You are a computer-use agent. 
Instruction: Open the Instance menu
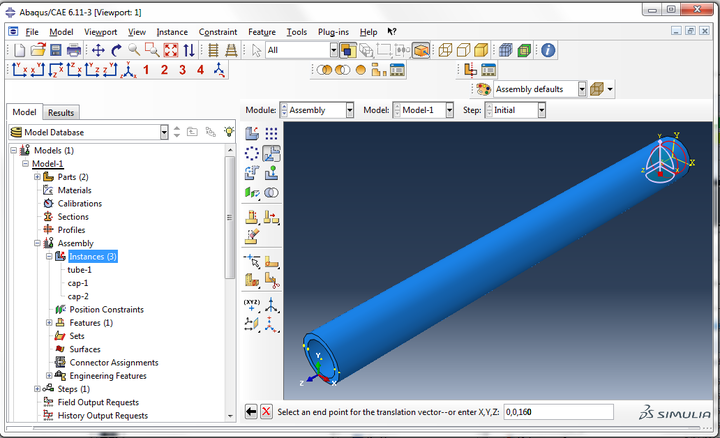click(x=172, y=32)
